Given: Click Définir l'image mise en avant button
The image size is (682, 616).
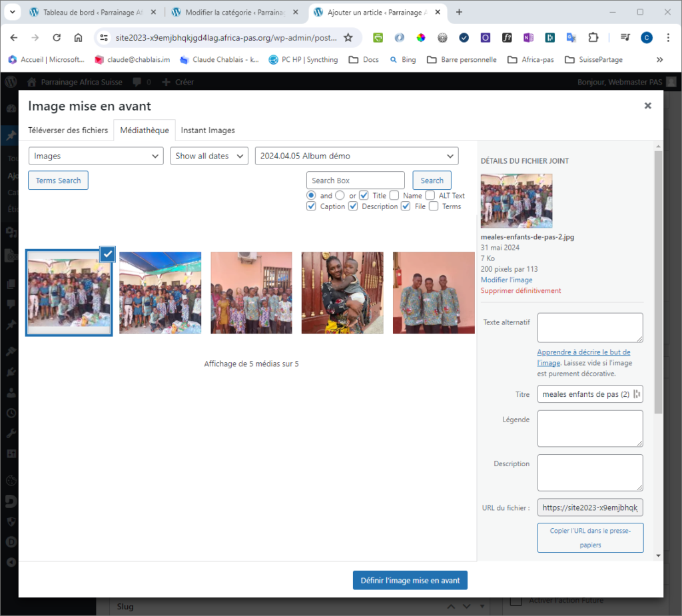Looking at the screenshot, I should pos(410,580).
